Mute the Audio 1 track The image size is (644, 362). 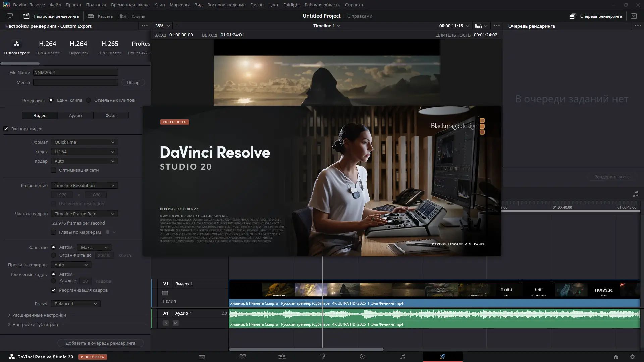coord(176,323)
